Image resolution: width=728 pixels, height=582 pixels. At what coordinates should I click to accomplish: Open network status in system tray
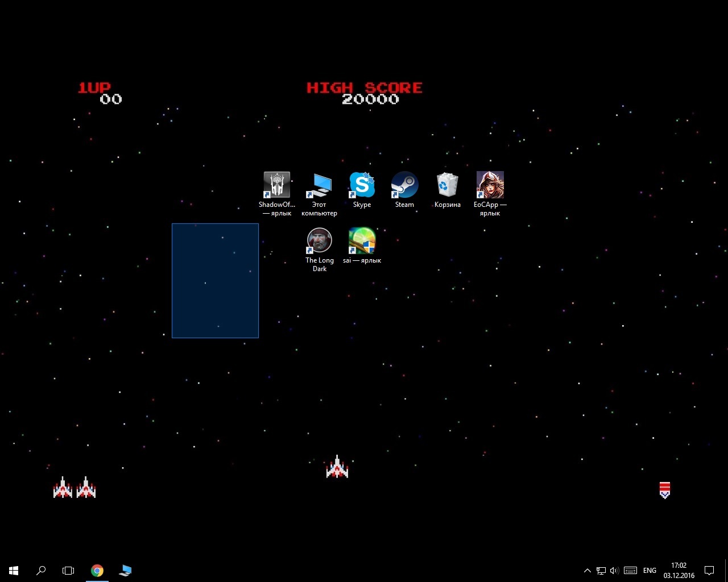coord(601,571)
